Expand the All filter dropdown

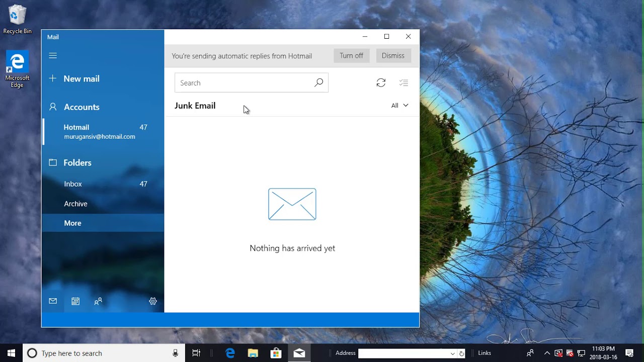point(399,106)
